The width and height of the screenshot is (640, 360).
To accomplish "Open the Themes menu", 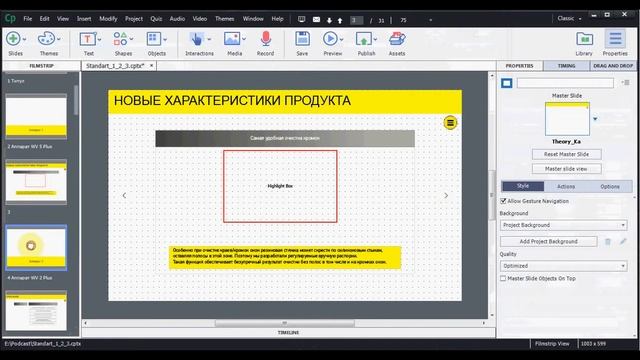I will coord(224,19).
